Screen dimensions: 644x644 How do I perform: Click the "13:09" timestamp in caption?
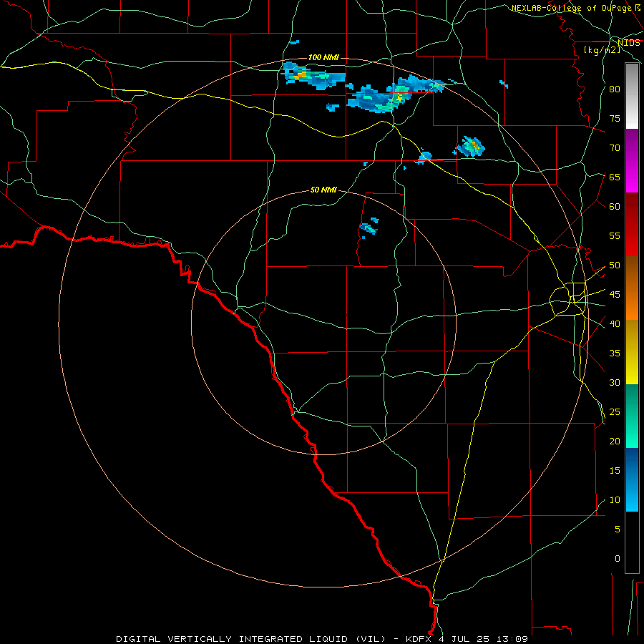click(512, 639)
